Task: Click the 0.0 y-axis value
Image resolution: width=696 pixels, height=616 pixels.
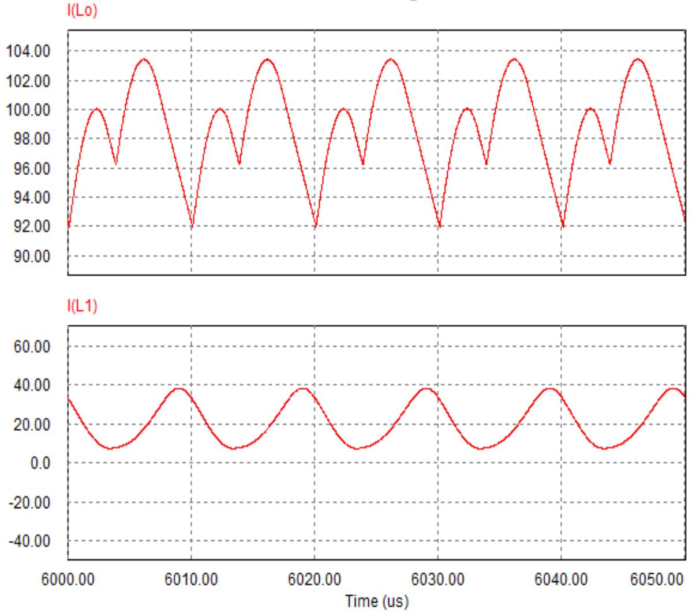Action: 40,463
